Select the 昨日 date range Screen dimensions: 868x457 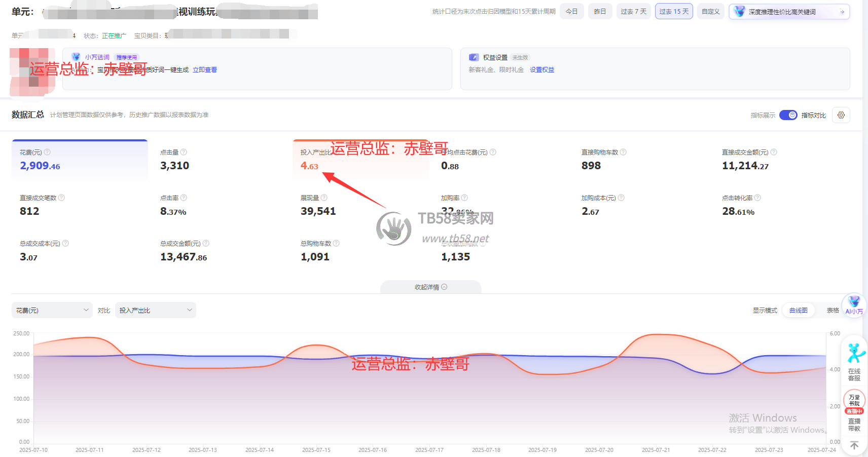(x=600, y=11)
